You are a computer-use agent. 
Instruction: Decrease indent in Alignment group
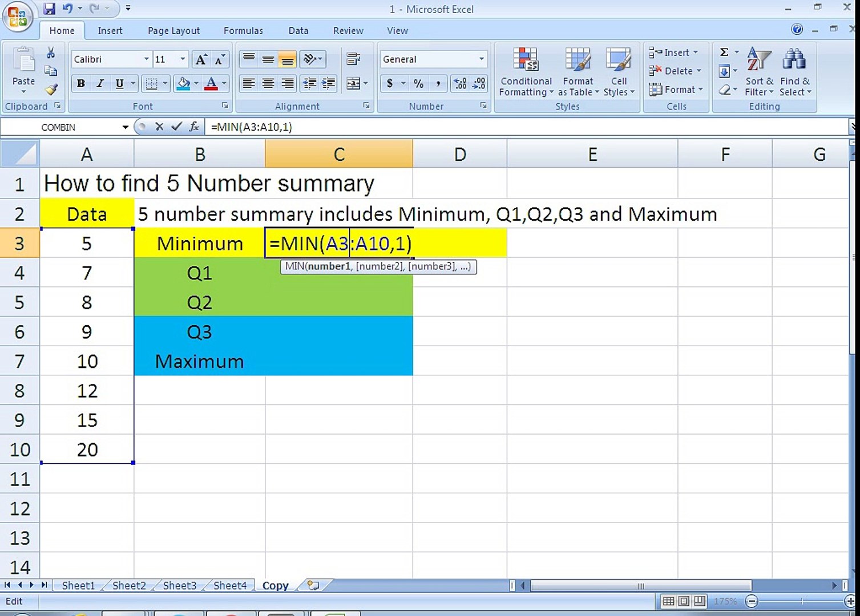tap(310, 84)
